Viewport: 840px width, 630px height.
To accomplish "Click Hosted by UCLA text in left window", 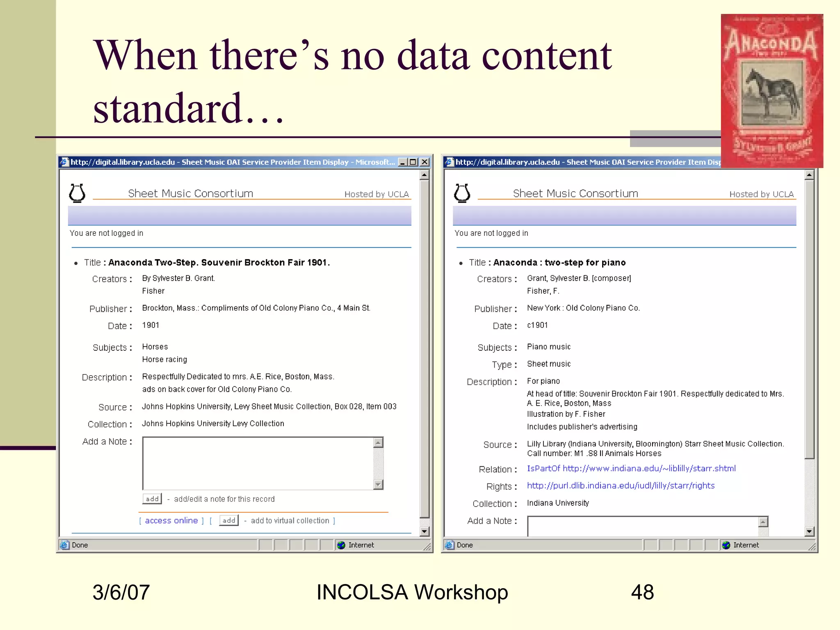I will [x=377, y=194].
